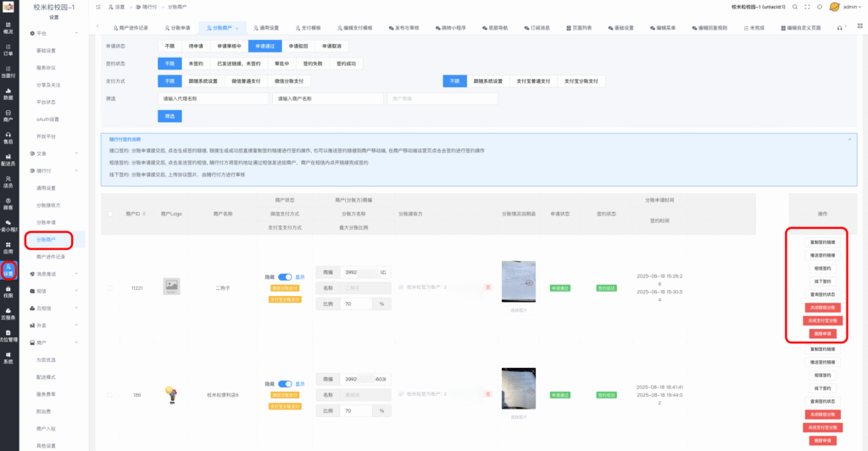This screenshot has width=868, height=451.
Task: Click red 关闭微信分账 for 二狗子 row
Action: coord(822,308)
